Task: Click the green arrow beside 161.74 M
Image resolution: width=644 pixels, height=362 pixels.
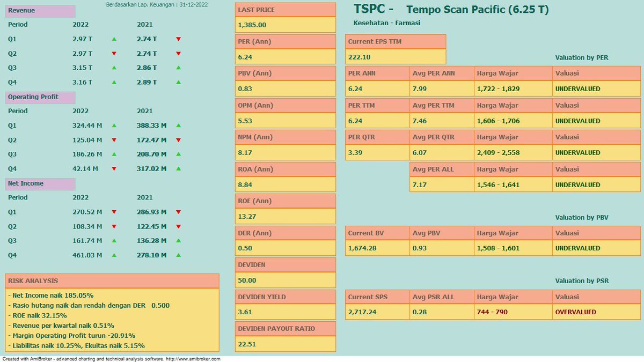Action: click(x=114, y=241)
